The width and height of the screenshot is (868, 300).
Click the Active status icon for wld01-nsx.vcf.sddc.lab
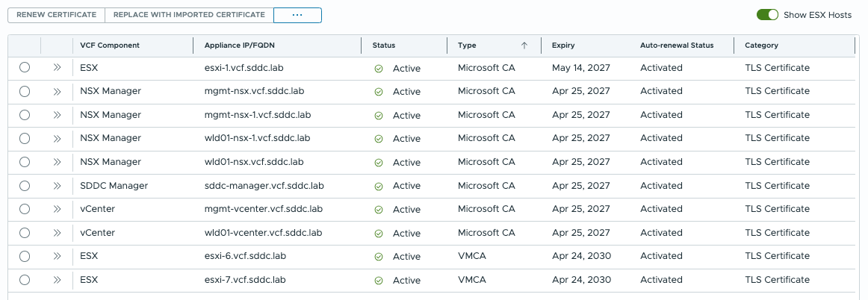(379, 162)
